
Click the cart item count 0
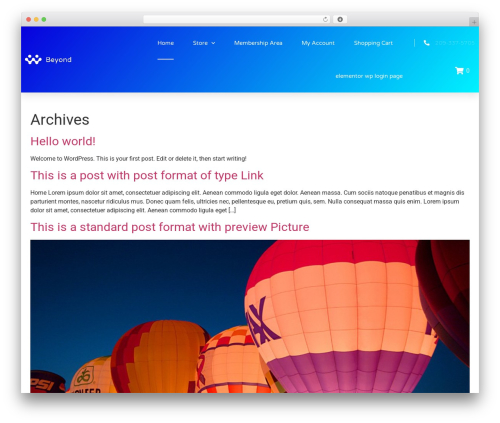(468, 70)
